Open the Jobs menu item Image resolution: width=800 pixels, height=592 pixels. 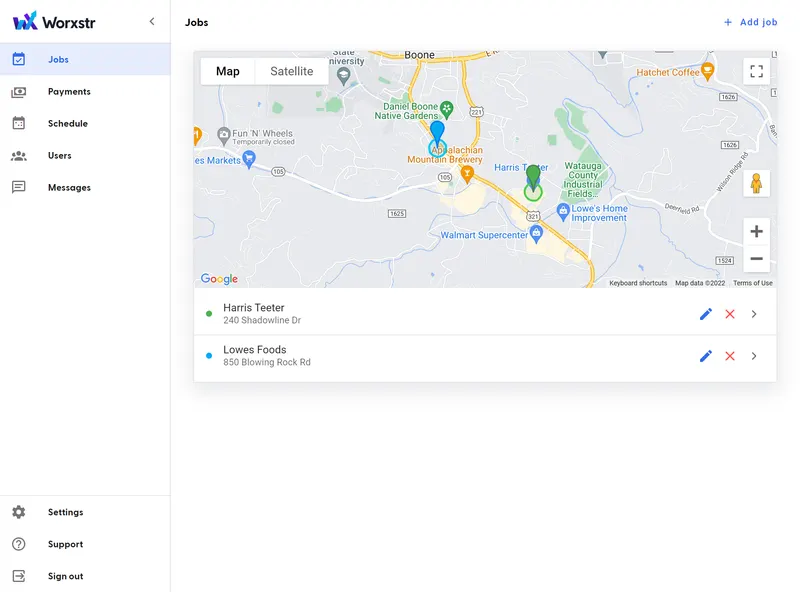click(85, 59)
